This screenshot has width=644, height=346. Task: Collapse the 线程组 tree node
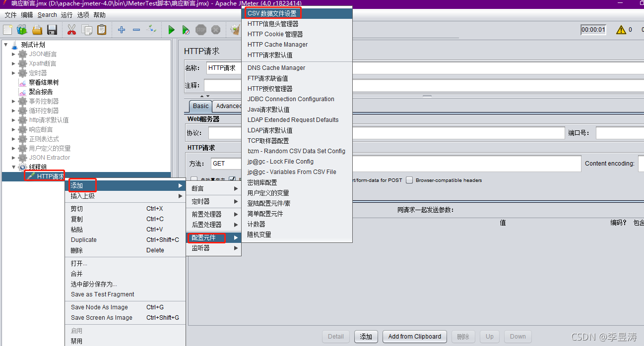pos(14,167)
